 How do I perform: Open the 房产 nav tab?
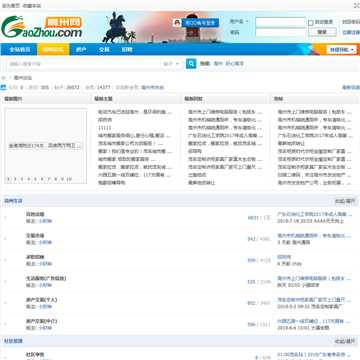81,49
